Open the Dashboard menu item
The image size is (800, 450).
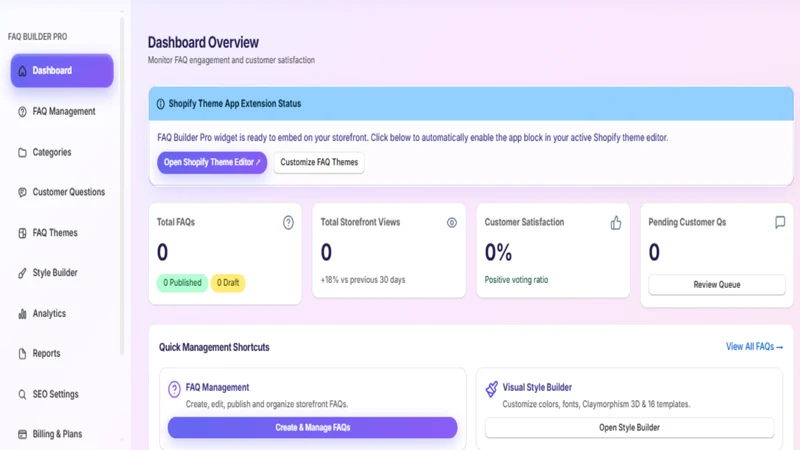62,70
